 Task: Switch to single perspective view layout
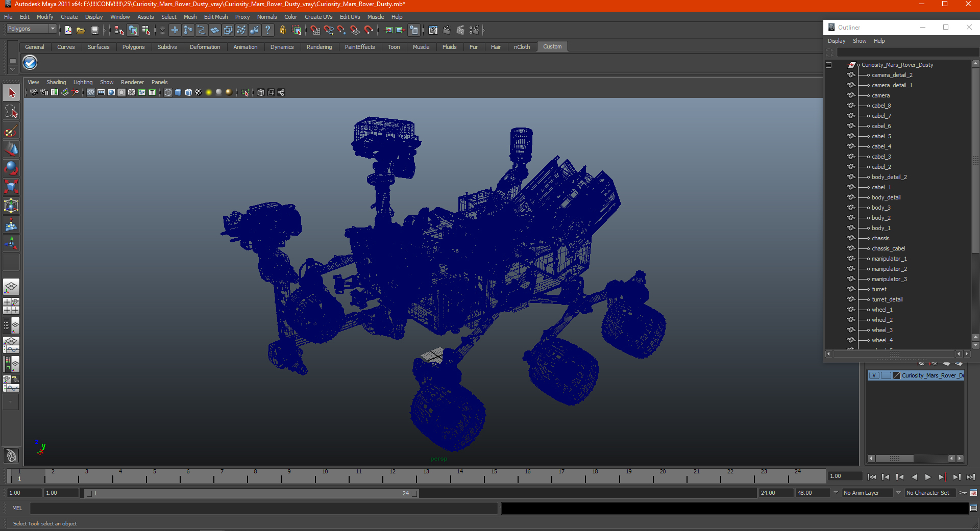point(11,287)
